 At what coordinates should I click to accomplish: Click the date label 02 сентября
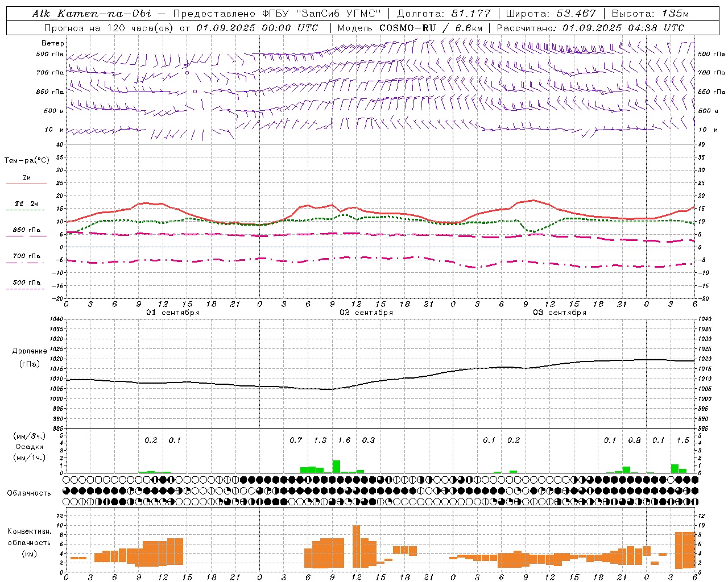click(x=366, y=313)
